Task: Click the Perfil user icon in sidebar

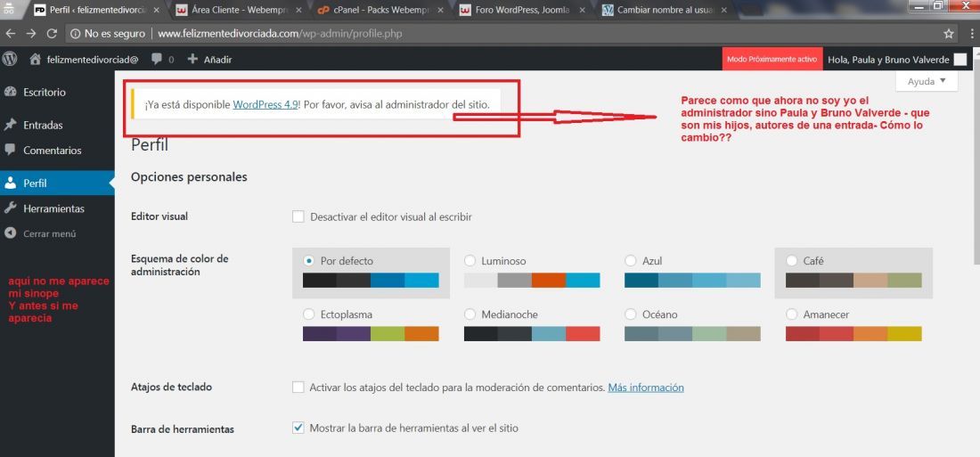Action: (x=10, y=184)
